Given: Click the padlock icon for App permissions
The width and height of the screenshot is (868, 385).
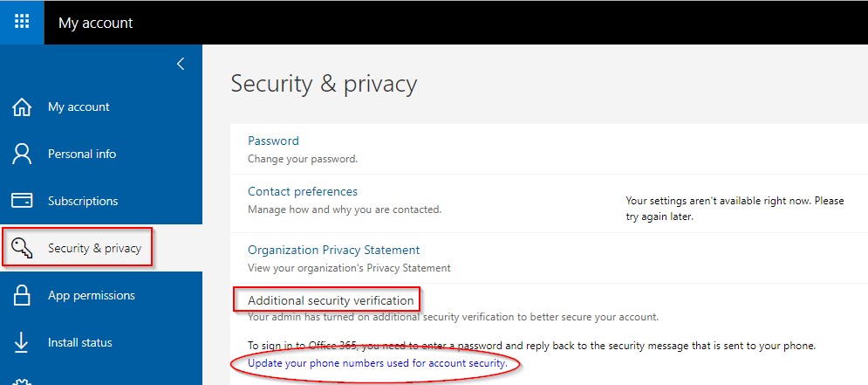Looking at the screenshot, I should tap(22, 295).
